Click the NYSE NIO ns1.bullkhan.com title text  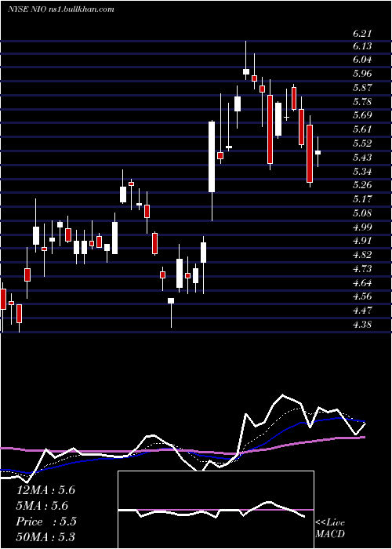(61, 9)
